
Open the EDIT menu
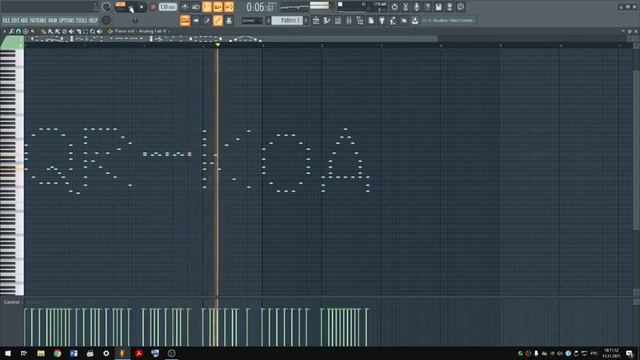pos(16,20)
